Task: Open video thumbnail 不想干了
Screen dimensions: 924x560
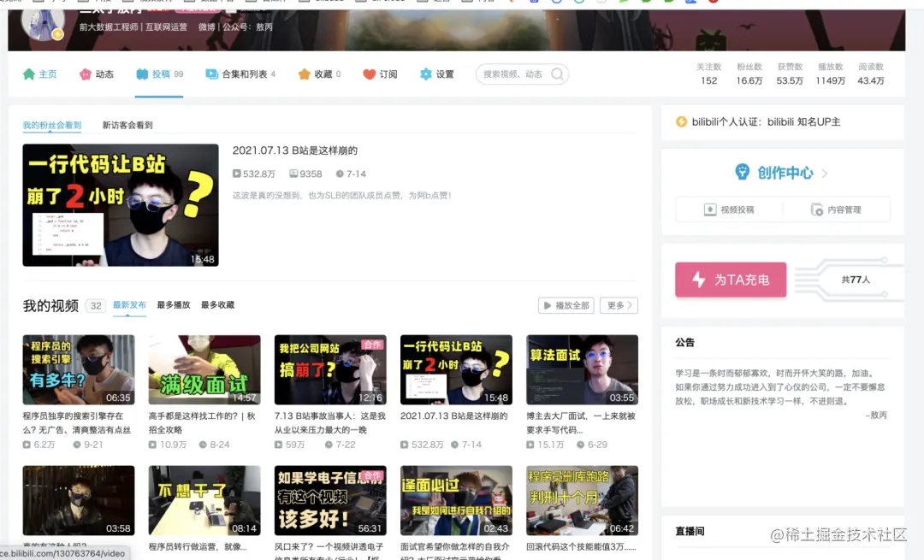Action: pyautogui.click(x=204, y=500)
